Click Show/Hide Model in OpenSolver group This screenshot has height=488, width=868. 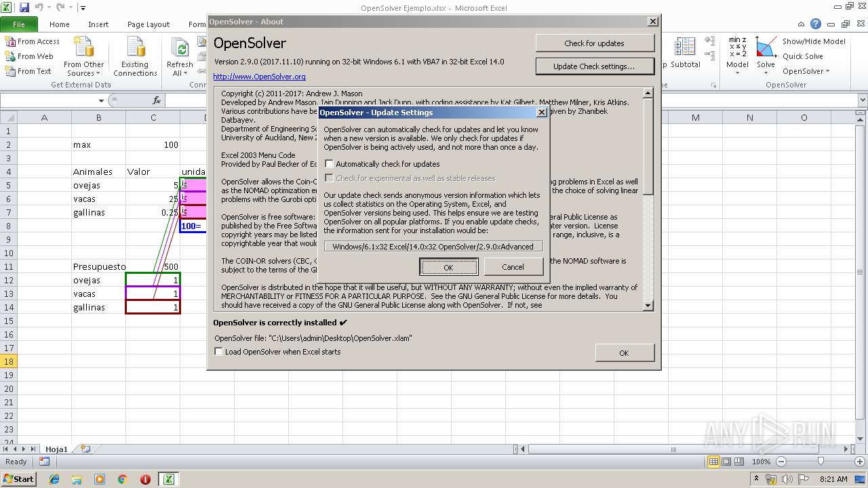pos(814,41)
